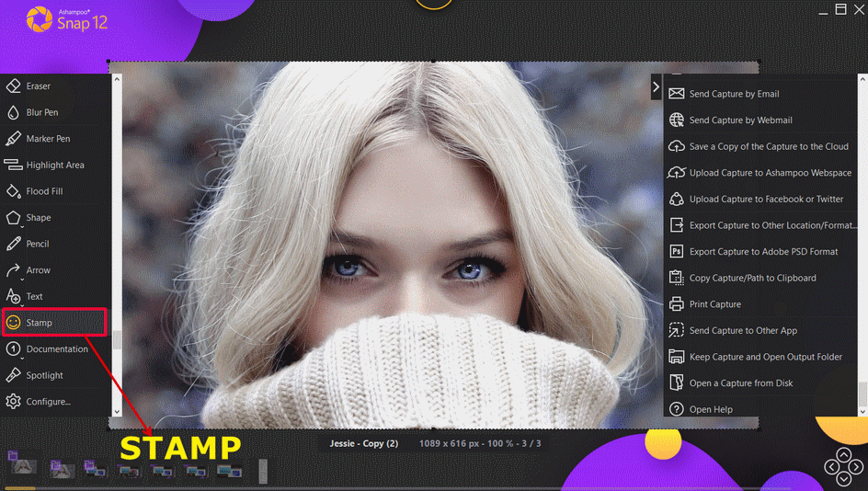Viewport: 868px width, 491px height.
Task: Choose 'Copy Capture/Path to Clipboard'
Action: pyautogui.click(x=752, y=278)
